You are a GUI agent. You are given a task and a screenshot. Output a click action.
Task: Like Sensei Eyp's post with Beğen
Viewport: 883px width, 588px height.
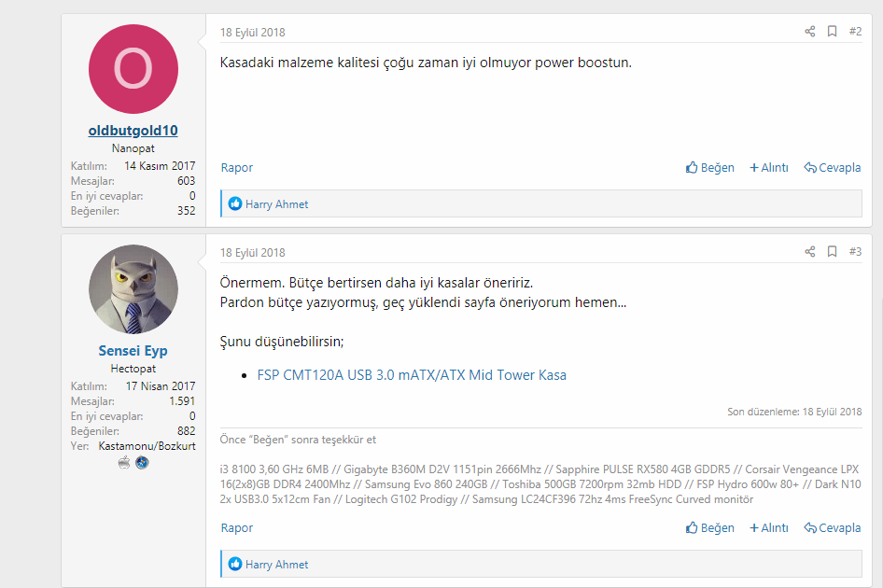[x=710, y=528]
